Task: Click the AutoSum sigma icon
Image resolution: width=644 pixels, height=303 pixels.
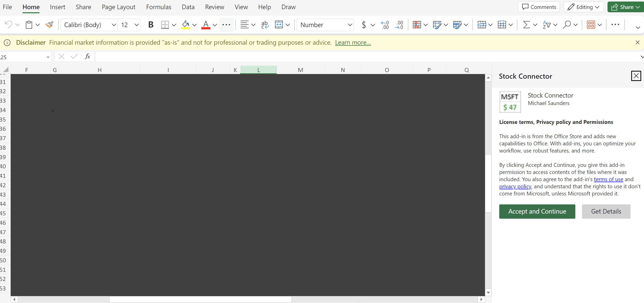Action: click(526, 25)
